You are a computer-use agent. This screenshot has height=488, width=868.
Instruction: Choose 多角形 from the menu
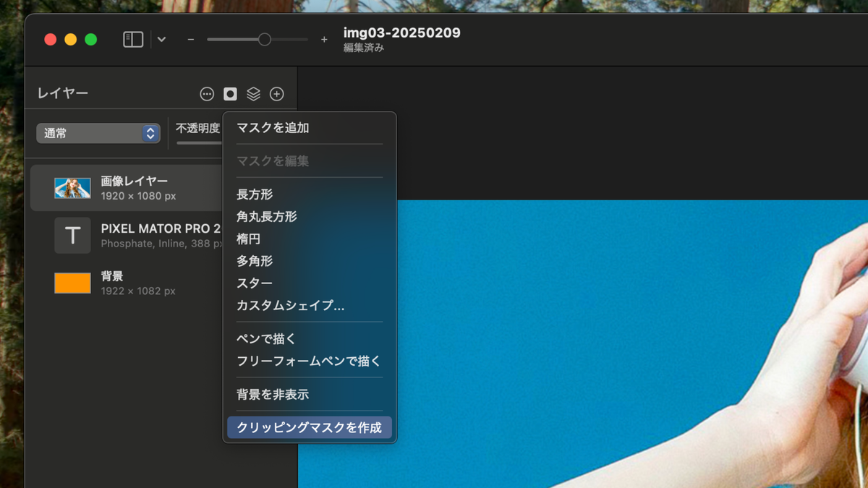310,261
